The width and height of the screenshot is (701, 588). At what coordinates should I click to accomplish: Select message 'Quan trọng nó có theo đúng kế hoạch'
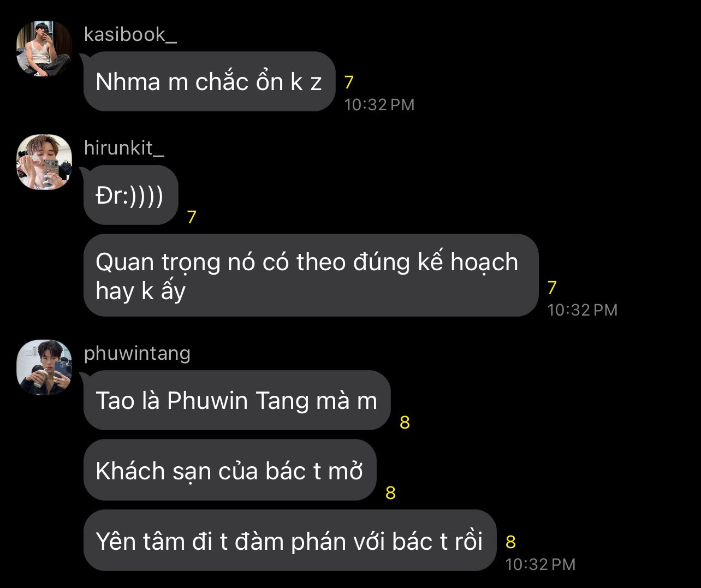coord(311,275)
